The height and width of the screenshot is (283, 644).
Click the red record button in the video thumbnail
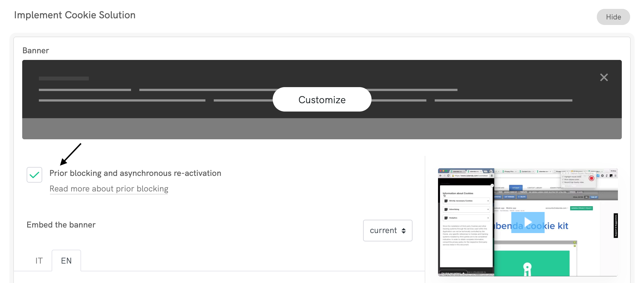pyautogui.click(x=591, y=178)
